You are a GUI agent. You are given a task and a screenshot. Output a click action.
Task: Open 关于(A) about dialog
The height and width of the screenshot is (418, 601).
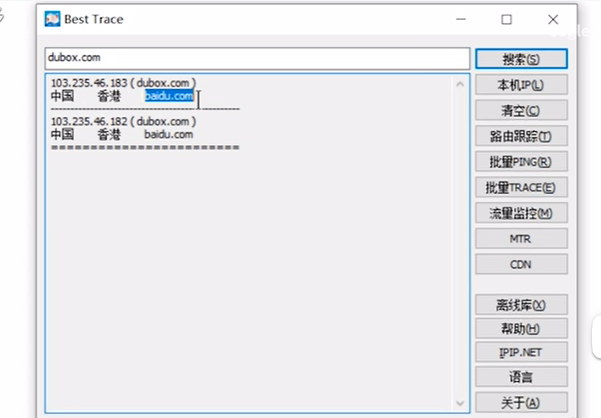(x=521, y=402)
